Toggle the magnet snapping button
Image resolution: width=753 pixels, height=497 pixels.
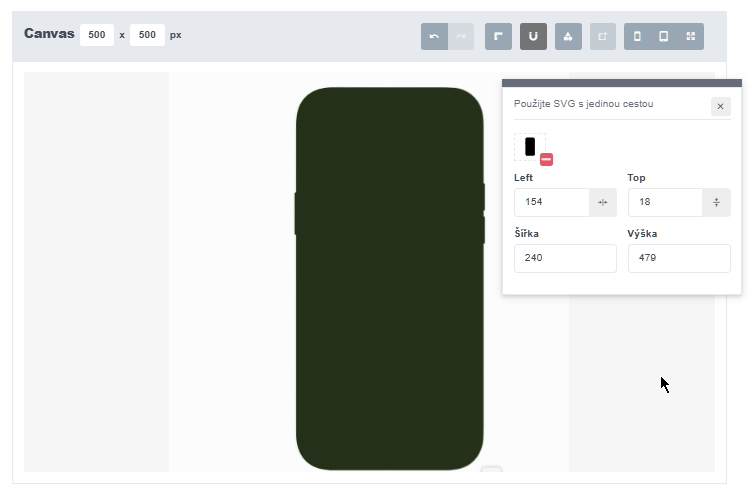tap(533, 36)
